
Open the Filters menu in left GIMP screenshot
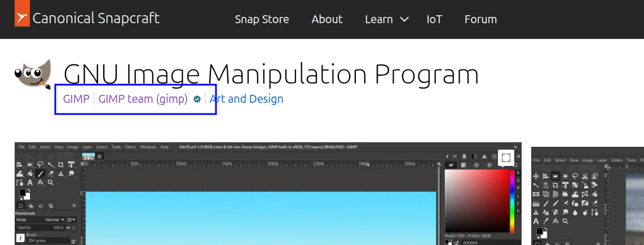coord(130,147)
